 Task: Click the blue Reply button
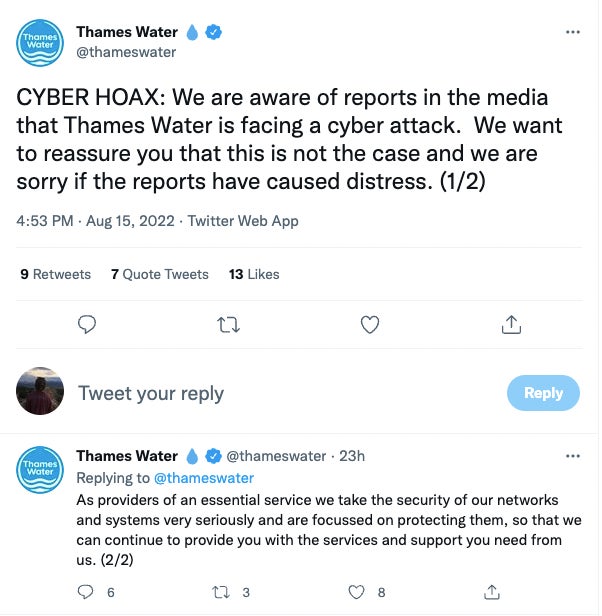543,393
